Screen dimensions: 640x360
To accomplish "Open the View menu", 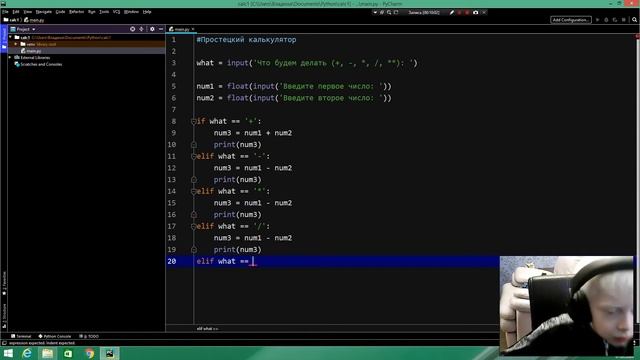I will coord(27,12).
